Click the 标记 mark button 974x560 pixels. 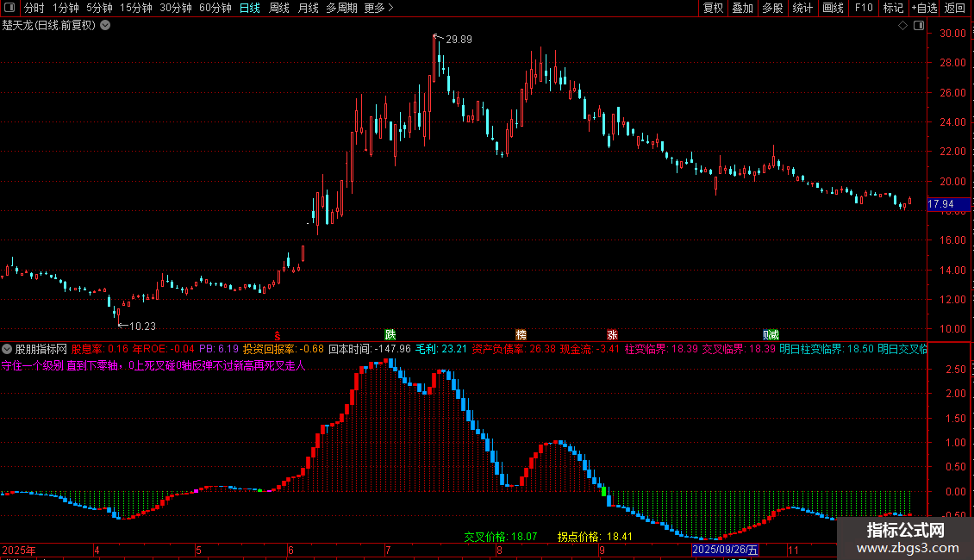(893, 8)
